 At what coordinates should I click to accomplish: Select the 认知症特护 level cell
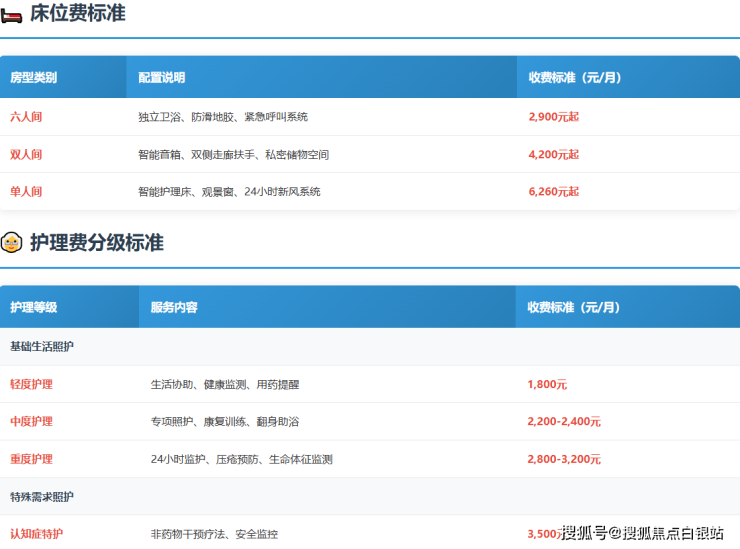[x=36, y=534]
